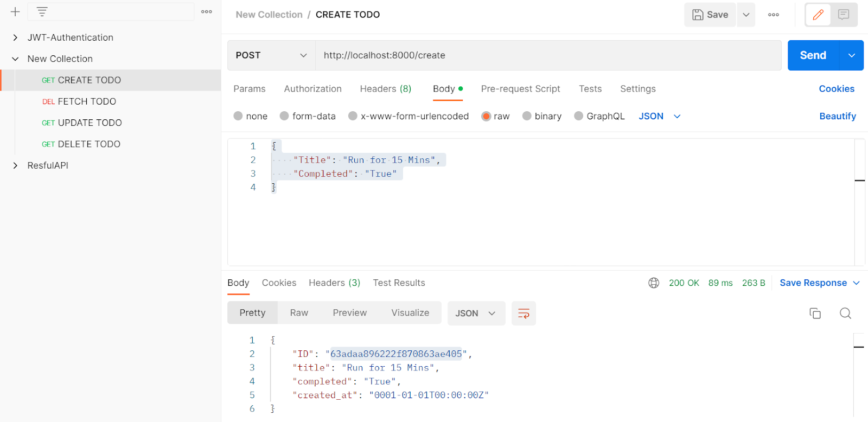Click the plus icon to create new collection
This screenshot has height=422, width=868.
click(x=15, y=12)
